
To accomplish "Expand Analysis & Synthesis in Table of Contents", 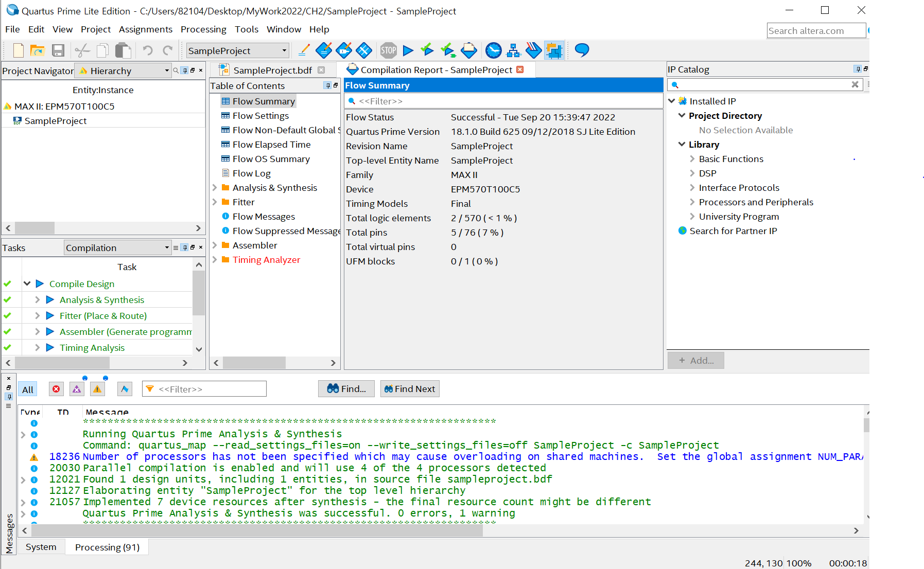I will pyautogui.click(x=215, y=188).
